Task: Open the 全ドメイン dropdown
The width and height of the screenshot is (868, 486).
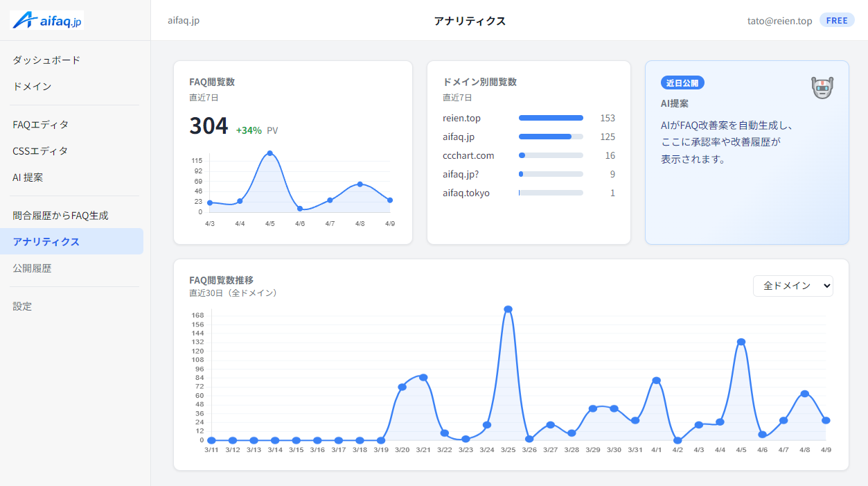Action: 792,286
